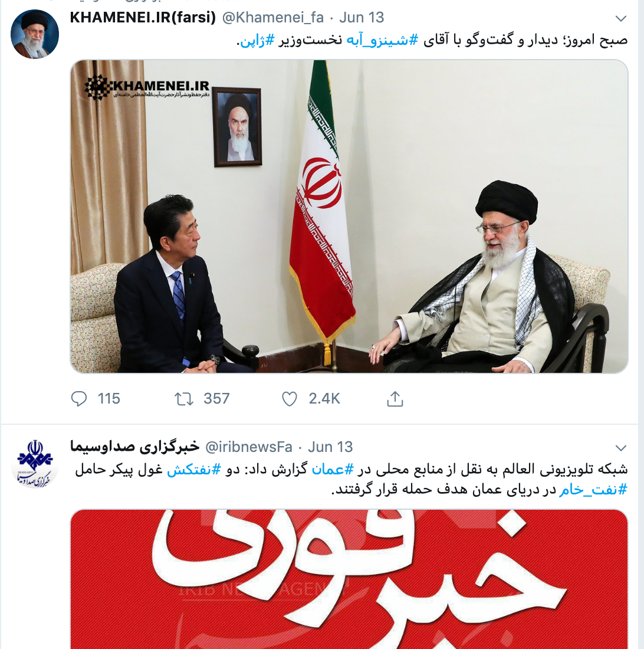Open the #نفتکش hashtag

(x=194, y=470)
